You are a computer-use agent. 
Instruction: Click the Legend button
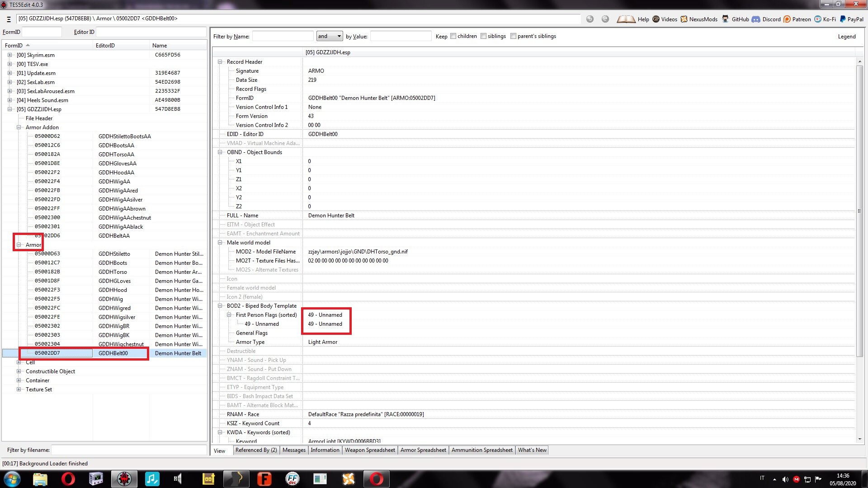pos(846,37)
